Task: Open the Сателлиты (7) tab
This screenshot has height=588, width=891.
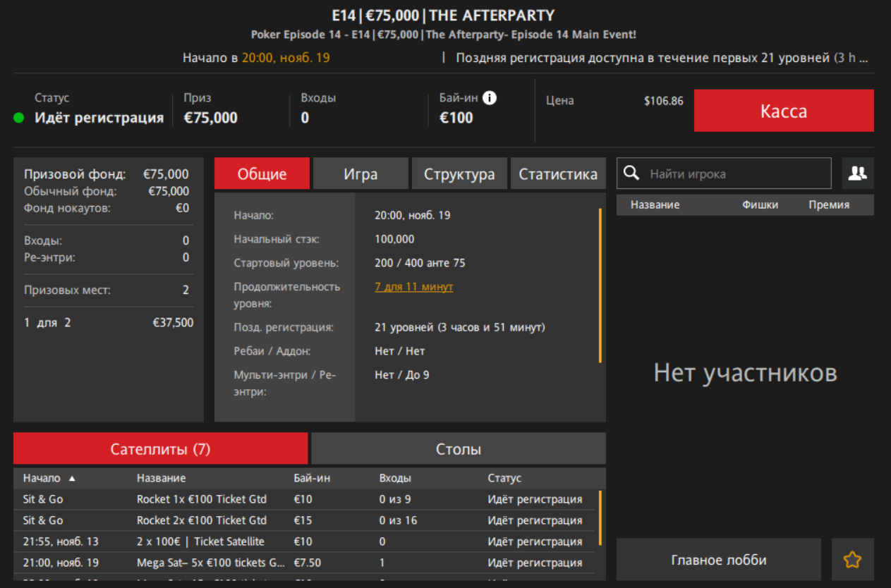Action: click(x=160, y=449)
